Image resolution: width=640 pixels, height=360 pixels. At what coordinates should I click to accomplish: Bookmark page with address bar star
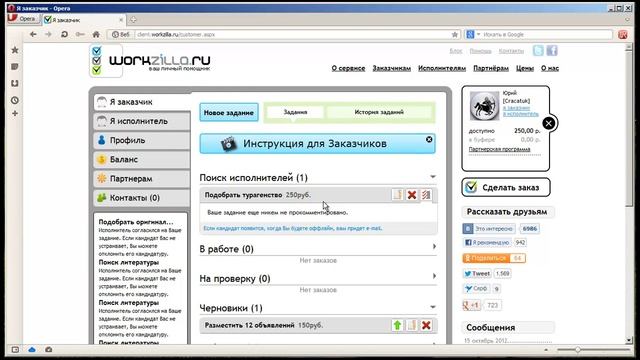click(455, 35)
